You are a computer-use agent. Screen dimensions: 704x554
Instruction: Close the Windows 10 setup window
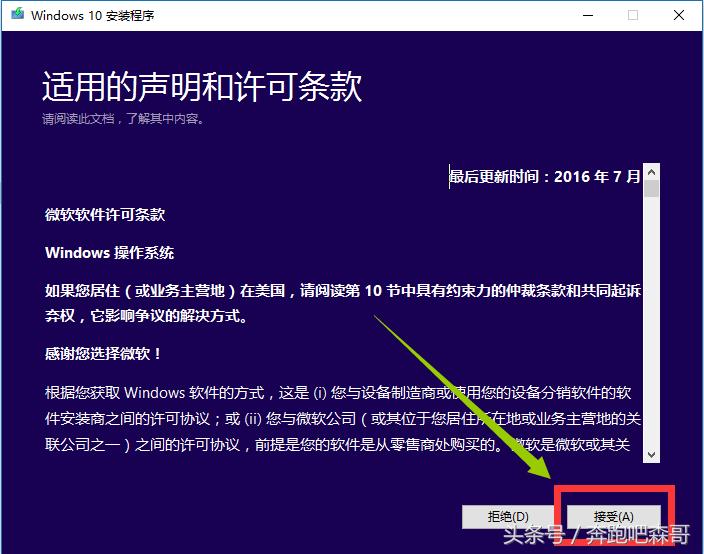[679, 15]
